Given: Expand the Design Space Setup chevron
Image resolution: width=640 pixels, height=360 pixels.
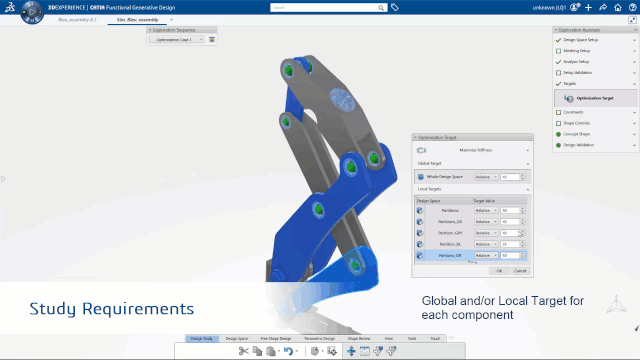Looking at the screenshot, I should 634,40.
